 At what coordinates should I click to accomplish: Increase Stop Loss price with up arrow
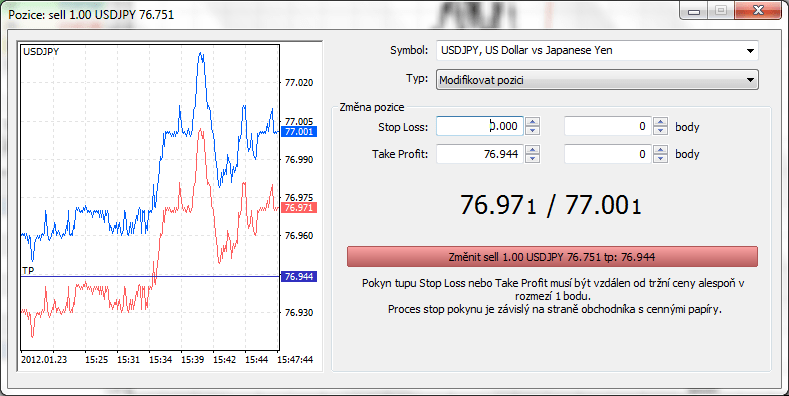pyautogui.click(x=532, y=121)
